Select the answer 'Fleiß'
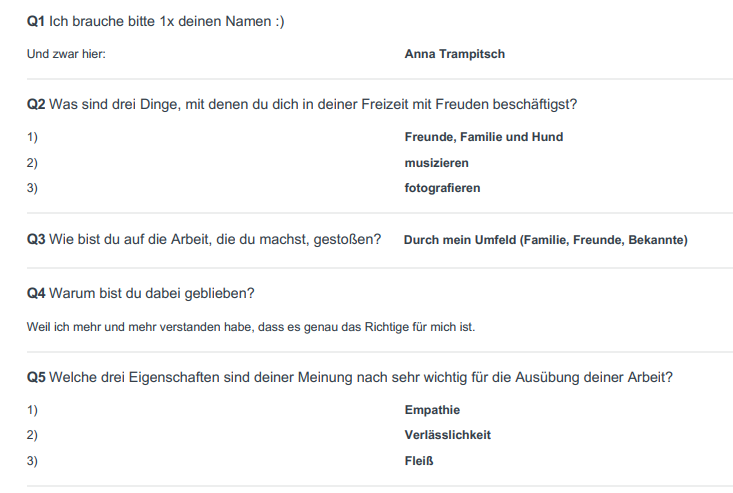This screenshot has width=733, height=493. click(x=419, y=461)
